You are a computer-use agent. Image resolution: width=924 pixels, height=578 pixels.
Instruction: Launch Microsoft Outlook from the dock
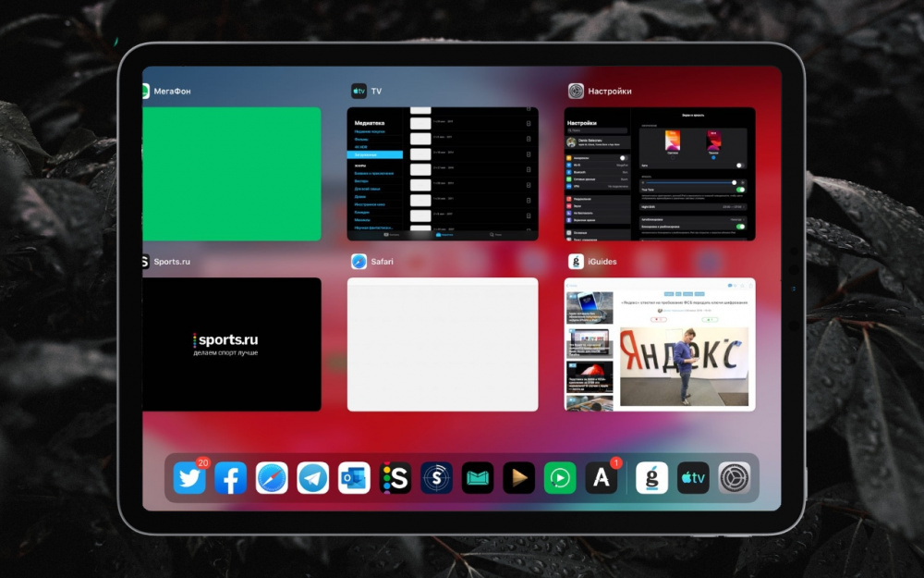(352, 477)
